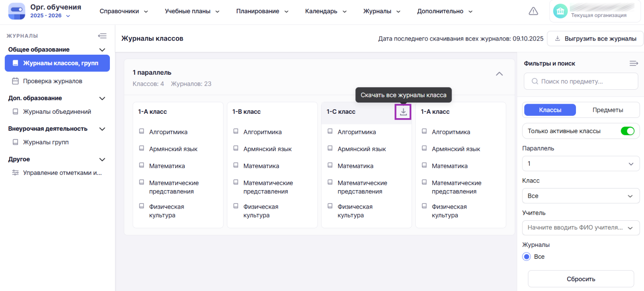Collapse the 1 параллель section chevron
The image size is (644, 291).
[x=499, y=74]
